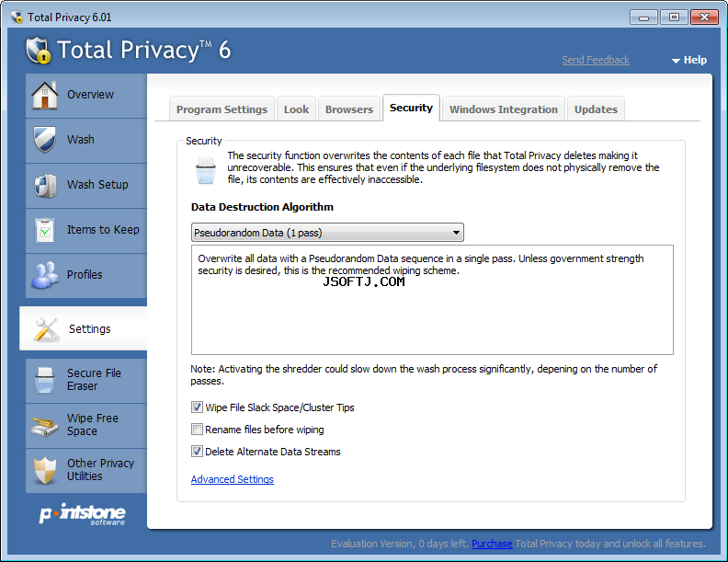Enable Rename files before wiping
This screenshot has height=562, width=728.
tap(198, 430)
